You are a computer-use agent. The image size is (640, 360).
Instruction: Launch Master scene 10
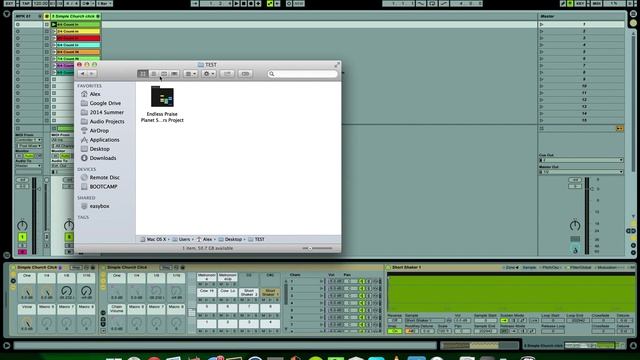point(542,86)
